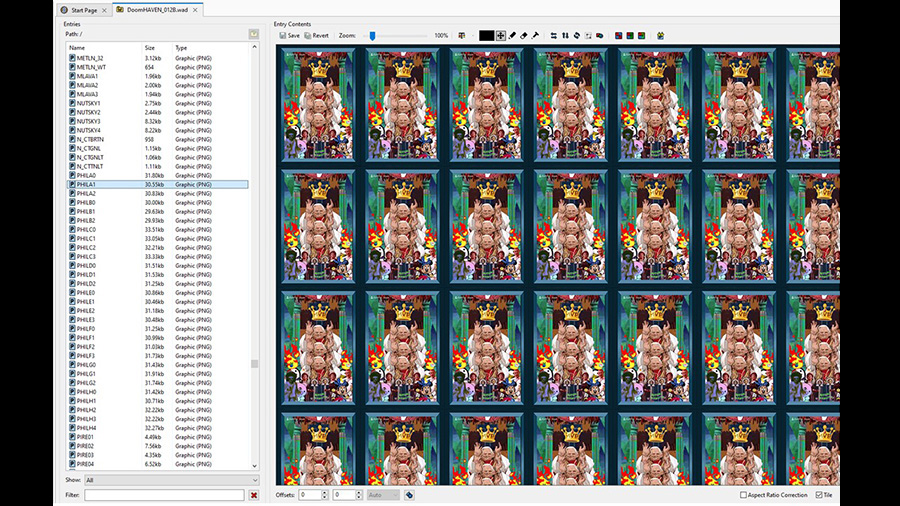Flip the graphic vertically
The width and height of the screenshot is (900, 506).
pyautogui.click(x=565, y=36)
